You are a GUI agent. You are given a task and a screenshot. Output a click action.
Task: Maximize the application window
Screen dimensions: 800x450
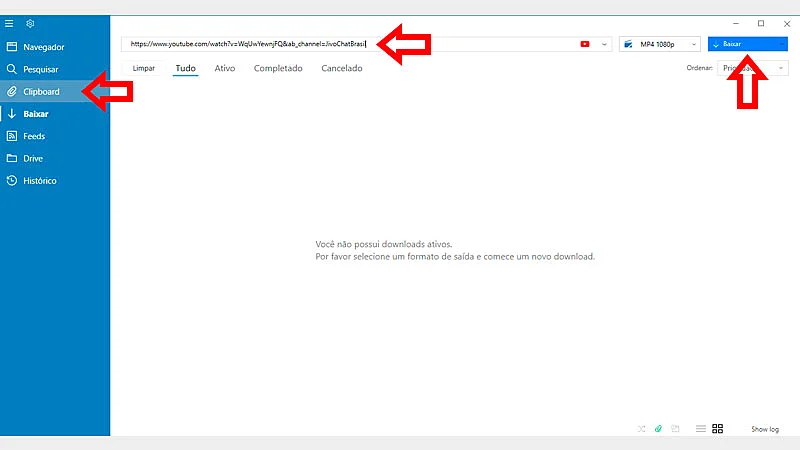click(761, 23)
